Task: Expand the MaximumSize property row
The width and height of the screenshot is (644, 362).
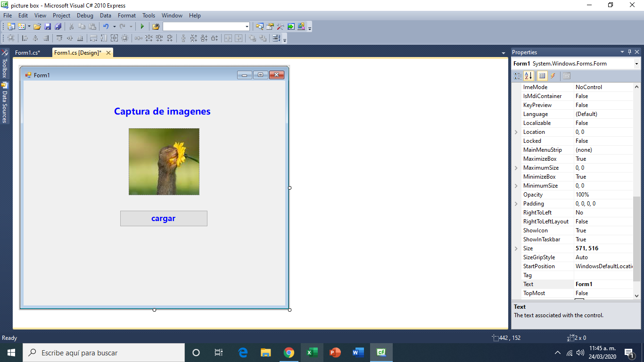Action: coord(516,168)
